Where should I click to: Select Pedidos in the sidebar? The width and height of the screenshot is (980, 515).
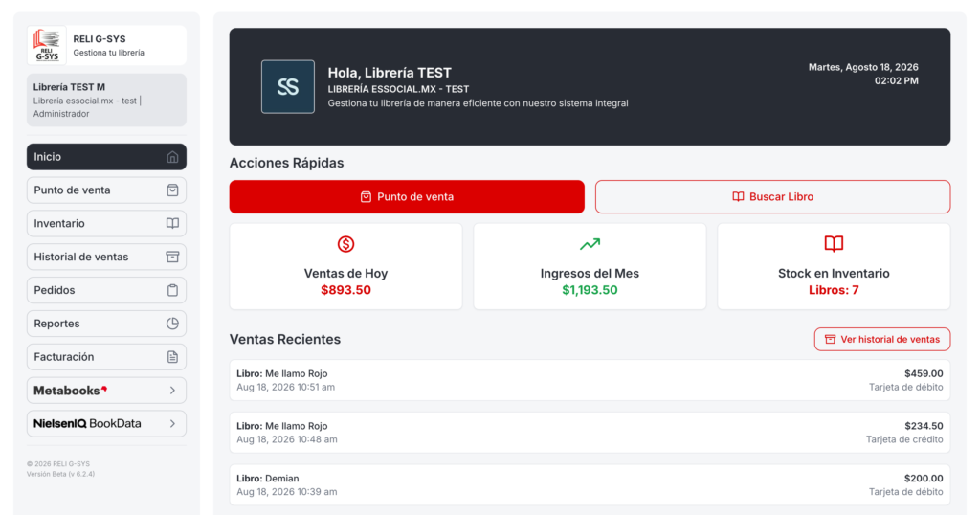[x=106, y=290]
